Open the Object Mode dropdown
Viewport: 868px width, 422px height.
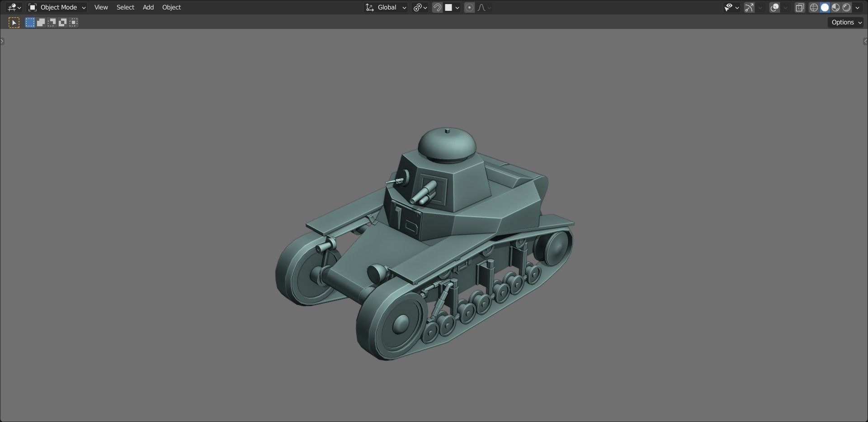57,7
